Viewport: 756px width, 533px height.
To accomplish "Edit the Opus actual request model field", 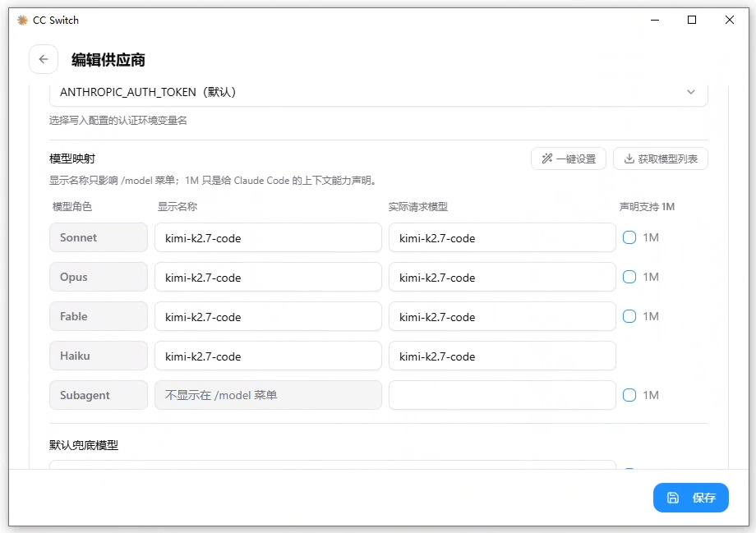I will 502,277.
